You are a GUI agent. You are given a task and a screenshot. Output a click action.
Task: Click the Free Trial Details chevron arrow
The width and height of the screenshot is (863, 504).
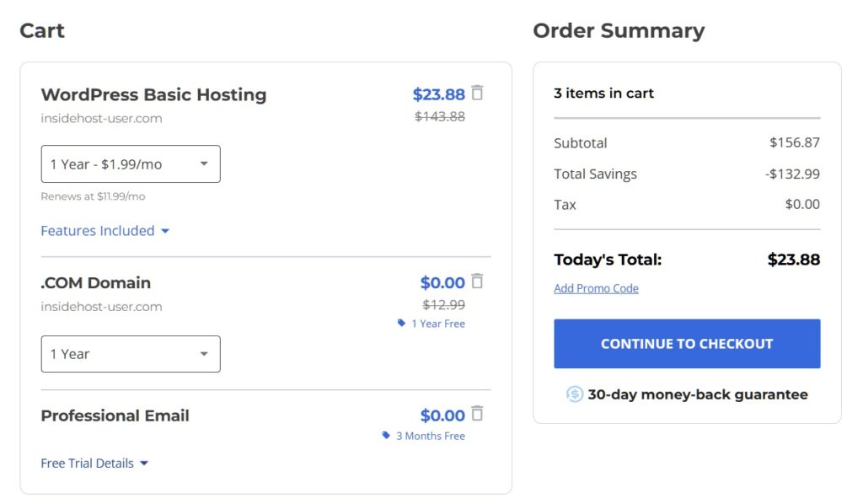144,464
